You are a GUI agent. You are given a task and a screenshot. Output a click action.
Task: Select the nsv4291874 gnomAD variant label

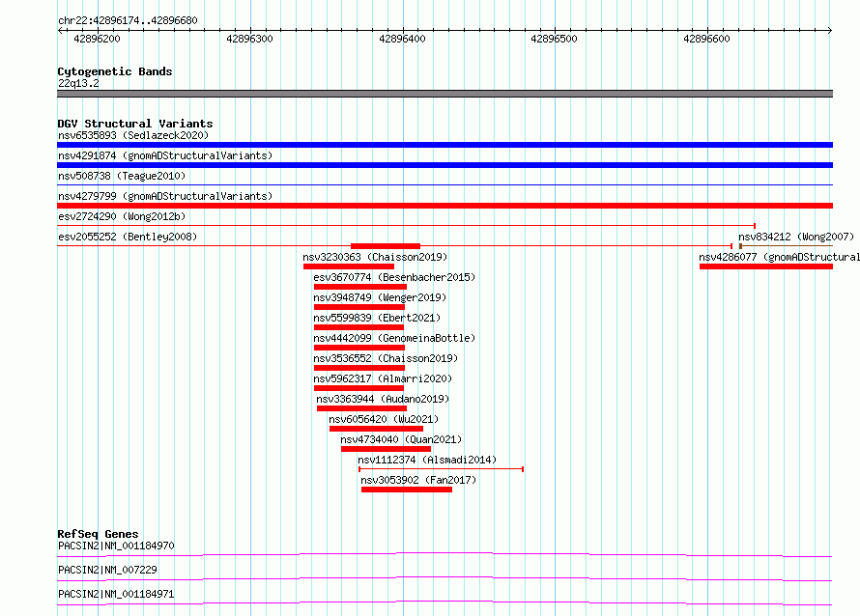point(165,155)
